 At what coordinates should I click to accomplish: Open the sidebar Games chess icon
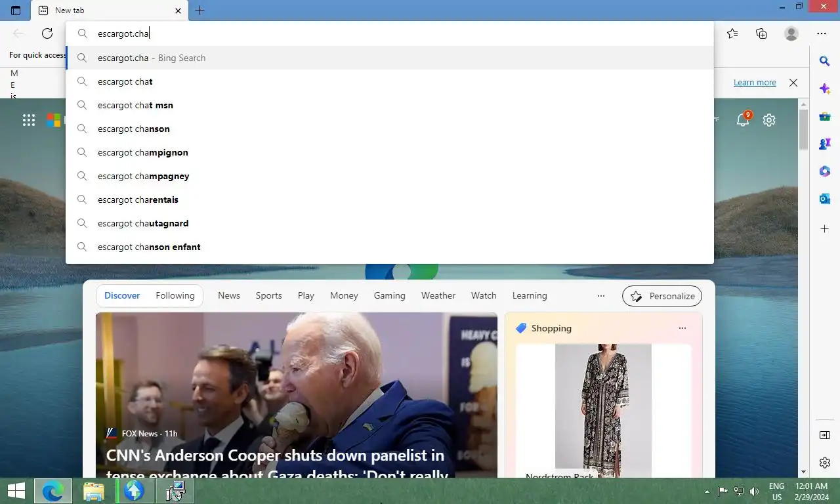[825, 144]
